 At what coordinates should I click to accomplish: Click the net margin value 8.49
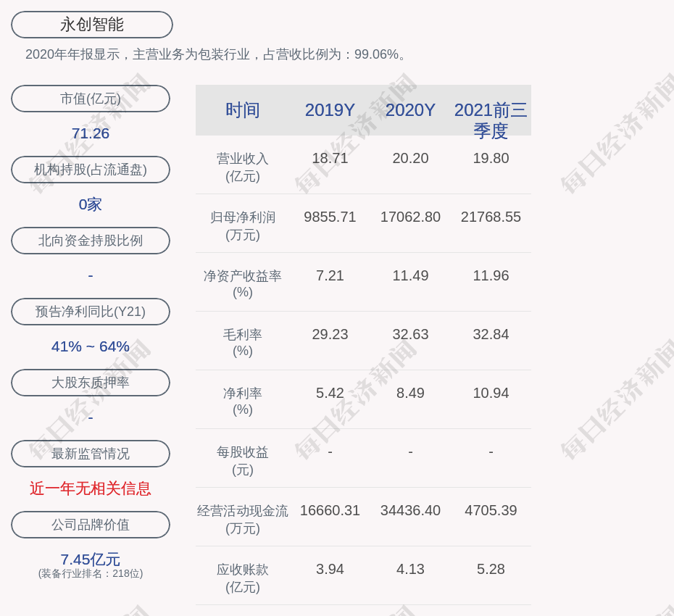tap(410, 393)
